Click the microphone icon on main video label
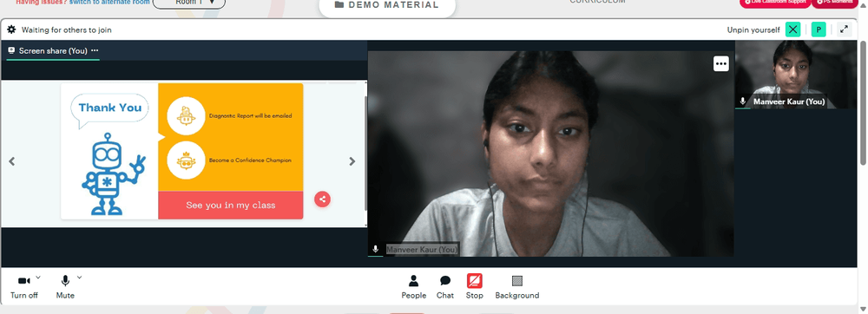This screenshot has width=868, height=314. (x=375, y=249)
